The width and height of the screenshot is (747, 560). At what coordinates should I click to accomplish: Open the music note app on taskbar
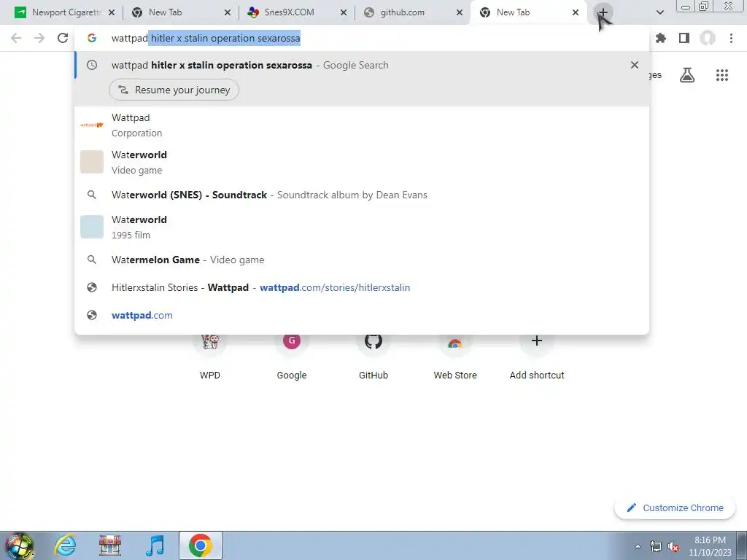coord(155,545)
